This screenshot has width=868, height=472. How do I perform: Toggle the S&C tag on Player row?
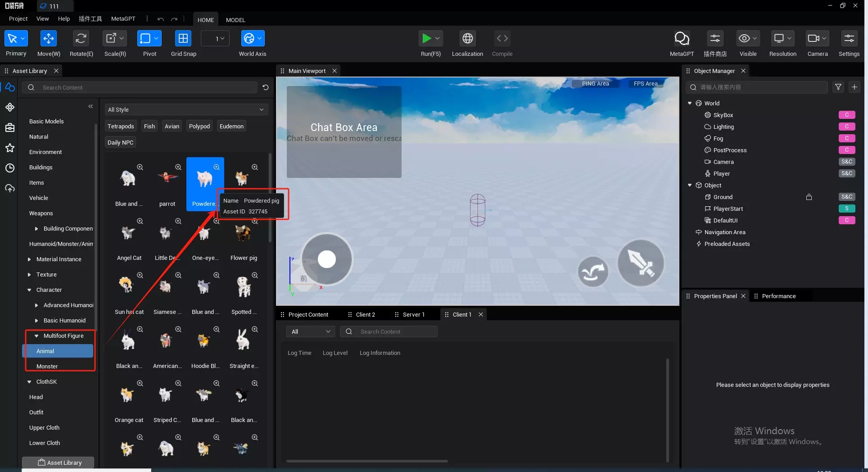coord(847,173)
